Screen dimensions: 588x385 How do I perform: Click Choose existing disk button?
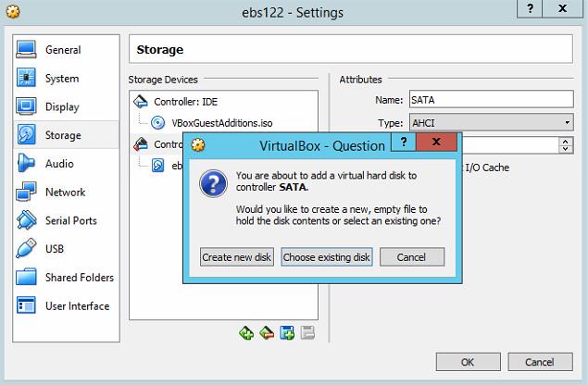pos(326,257)
